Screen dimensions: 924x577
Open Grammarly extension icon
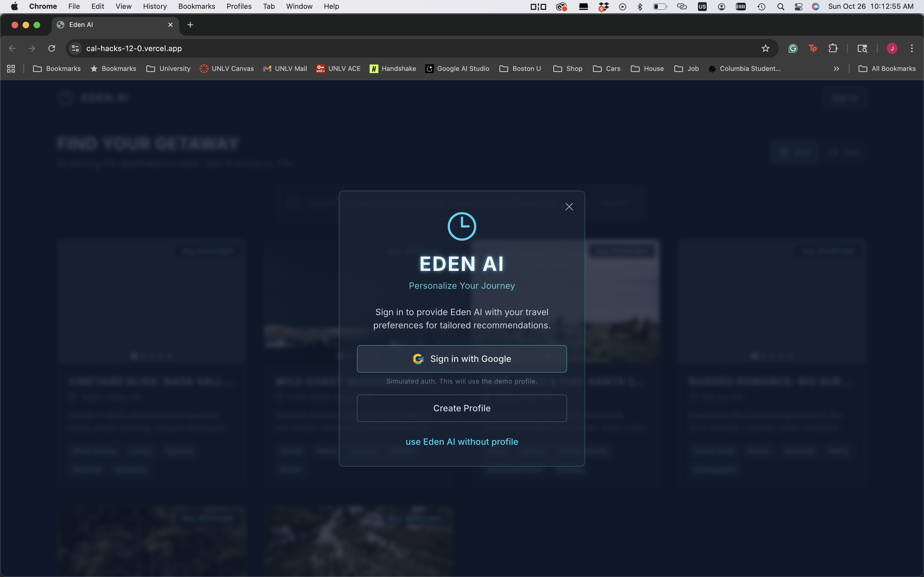(x=793, y=48)
